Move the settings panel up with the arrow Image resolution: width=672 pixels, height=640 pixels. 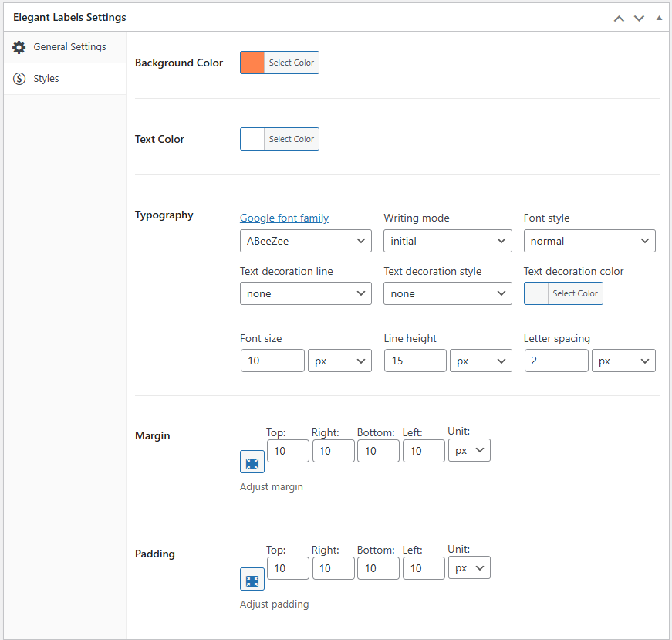tap(619, 18)
